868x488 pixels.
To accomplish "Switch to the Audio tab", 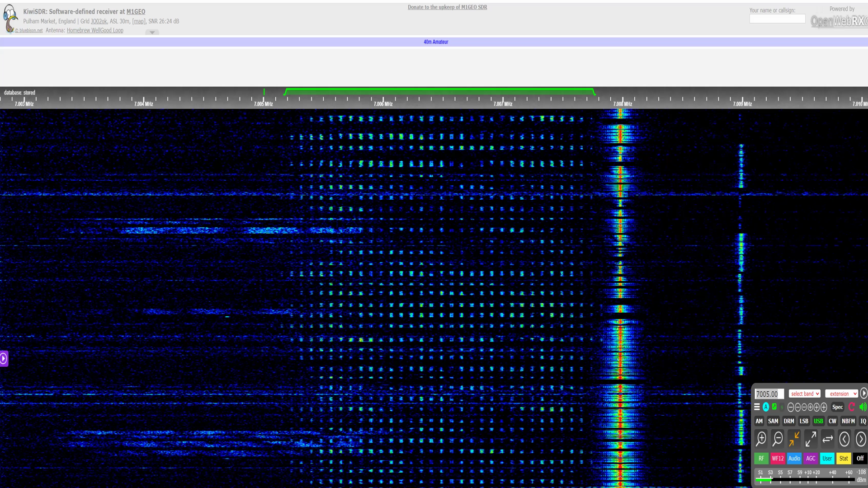I will coord(794,458).
